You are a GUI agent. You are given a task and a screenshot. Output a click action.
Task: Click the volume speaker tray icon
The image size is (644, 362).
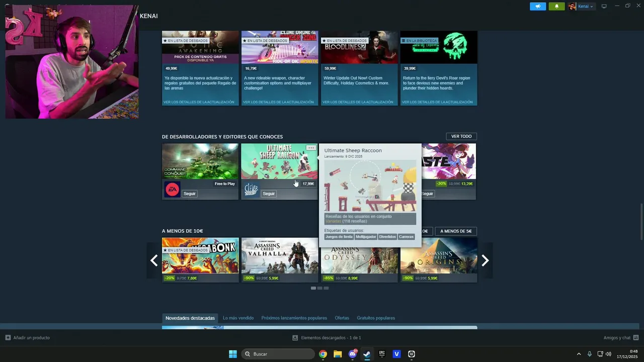tap(608, 354)
